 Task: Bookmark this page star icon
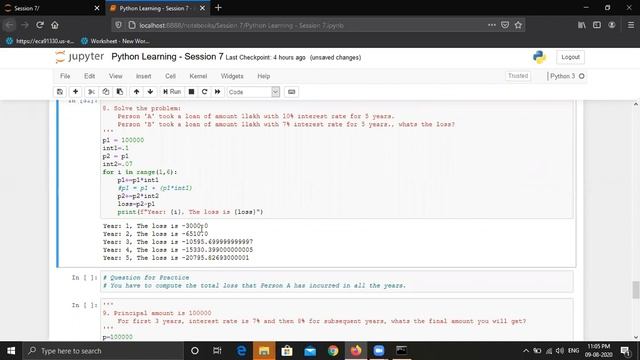(x=518, y=25)
